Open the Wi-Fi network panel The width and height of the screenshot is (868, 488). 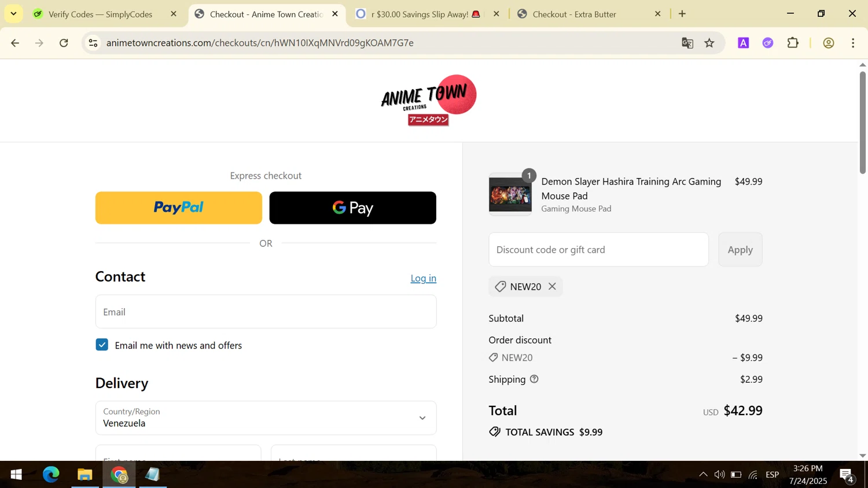tap(753, 475)
